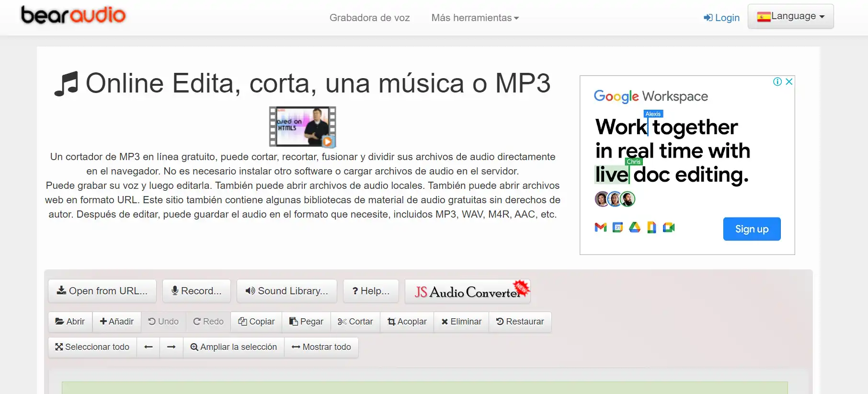Click the Google Calendar icon in ad

[617, 227]
